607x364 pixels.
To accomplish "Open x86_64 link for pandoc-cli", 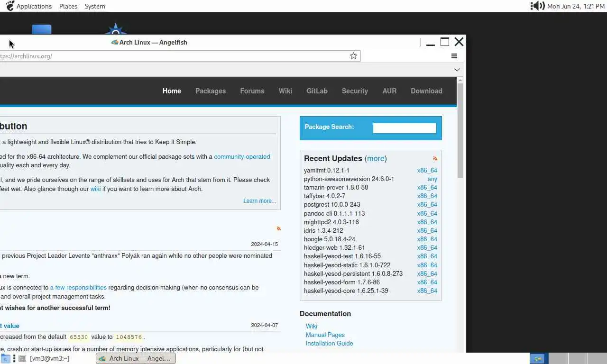I will click(427, 213).
